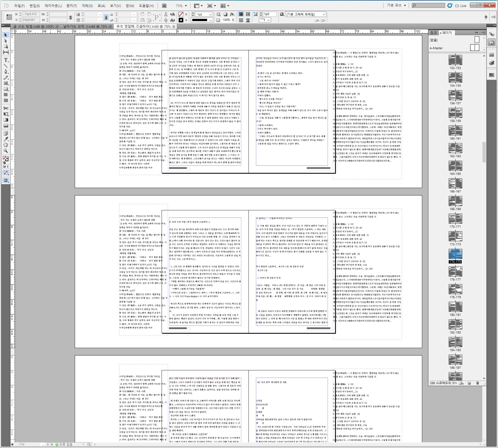The image size is (498, 448).
Task: Open stroke weight 1pt dropdown
Action: tap(210, 15)
